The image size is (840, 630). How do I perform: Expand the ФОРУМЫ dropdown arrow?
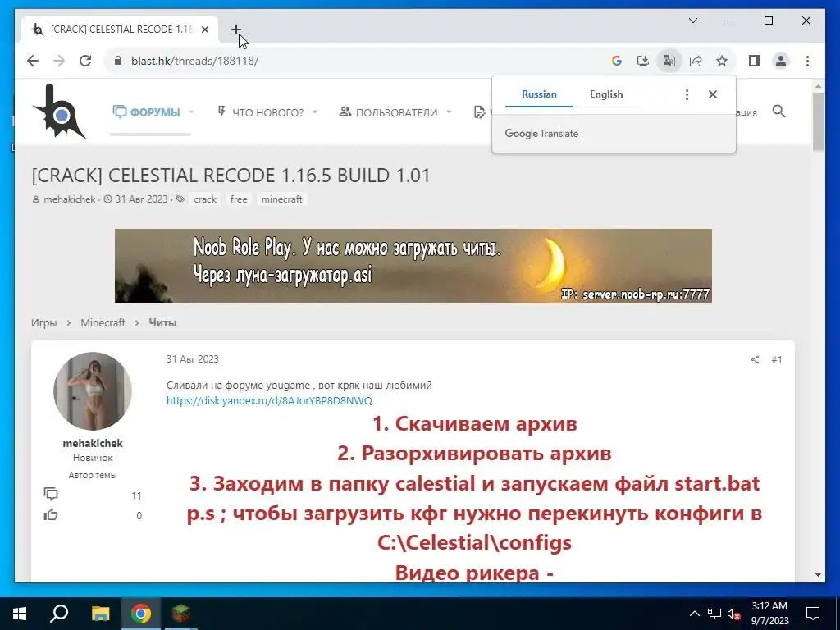(191, 112)
